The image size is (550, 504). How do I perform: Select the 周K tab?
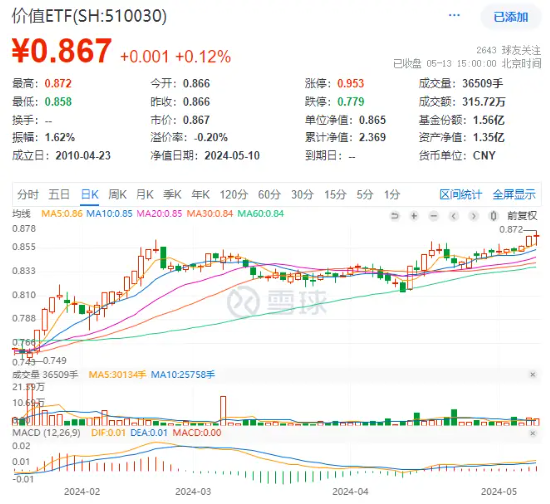[118, 194]
